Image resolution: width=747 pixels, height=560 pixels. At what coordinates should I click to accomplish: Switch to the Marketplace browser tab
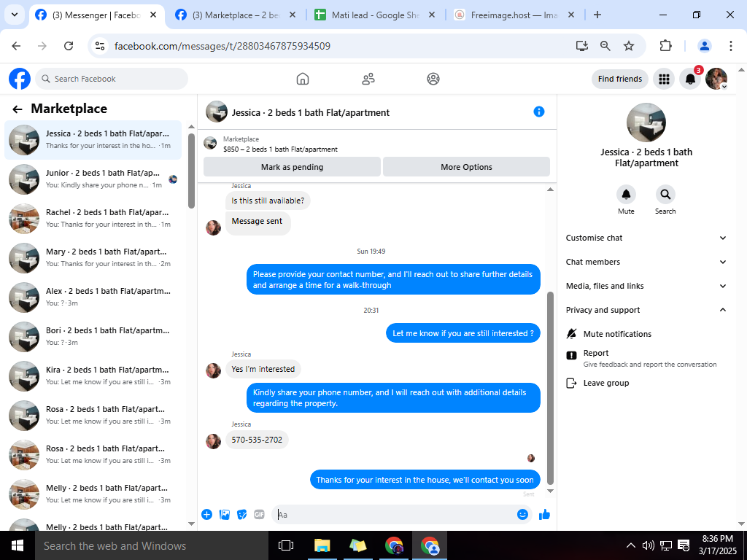click(236, 15)
